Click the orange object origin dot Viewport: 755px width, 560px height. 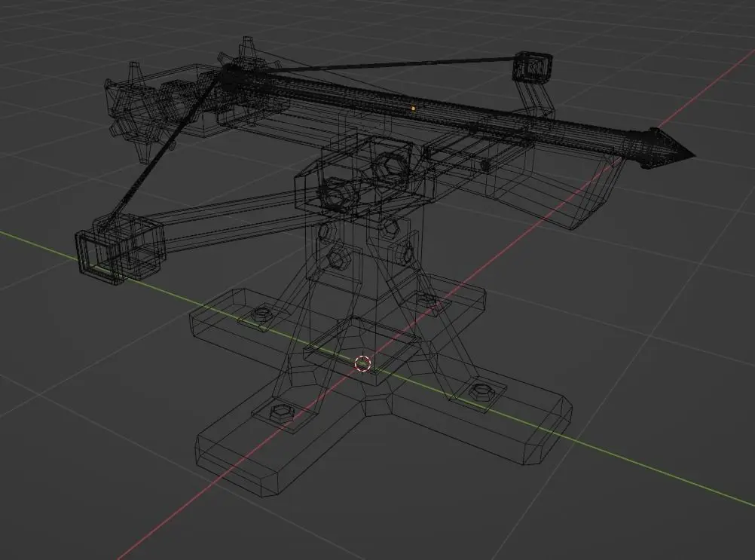[413, 109]
